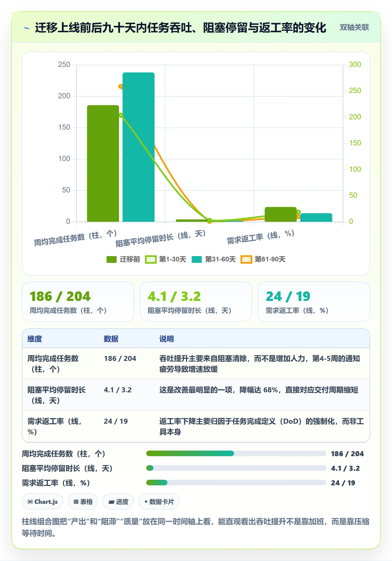
Task: Click the orange line point above the tall bars
Action: pyautogui.click(x=121, y=87)
